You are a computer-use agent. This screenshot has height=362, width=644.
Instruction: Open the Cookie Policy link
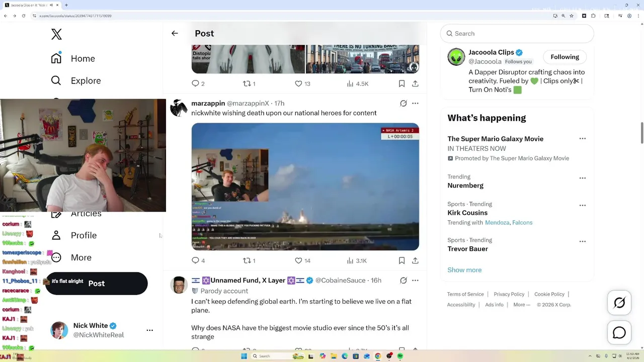click(x=549, y=294)
